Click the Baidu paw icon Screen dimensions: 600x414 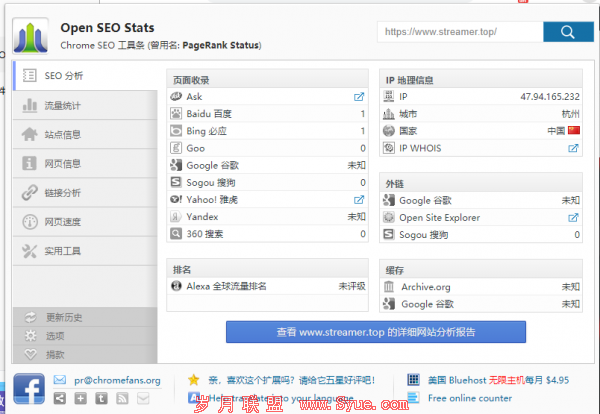pyautogui.click(x=176, y=114)
